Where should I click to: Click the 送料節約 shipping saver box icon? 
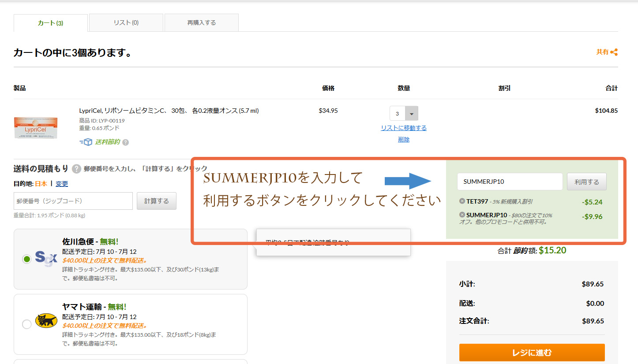(x=86, y=142)
